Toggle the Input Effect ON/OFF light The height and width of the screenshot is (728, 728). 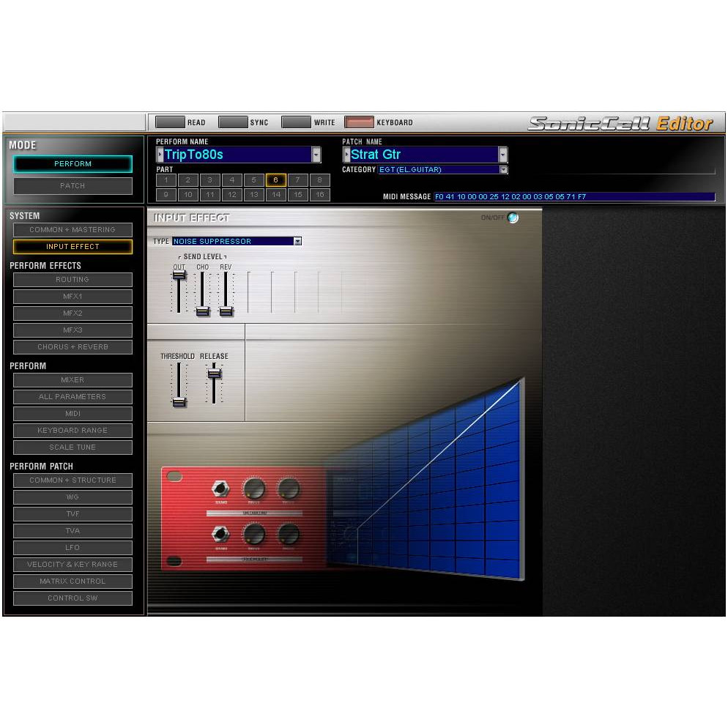513,218
